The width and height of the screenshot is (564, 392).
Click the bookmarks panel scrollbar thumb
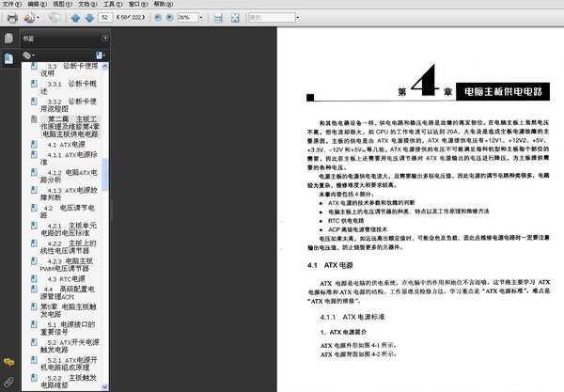point(104,175)
